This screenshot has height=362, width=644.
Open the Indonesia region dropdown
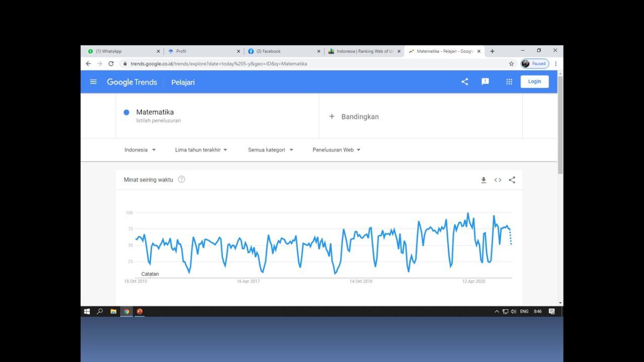140,150
